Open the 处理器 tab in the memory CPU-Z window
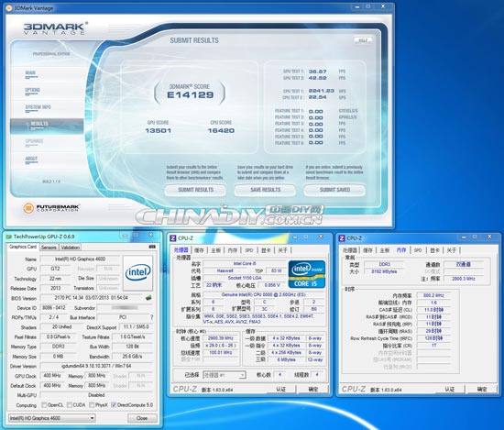This screenshot has height=430, width=504. 350,250
